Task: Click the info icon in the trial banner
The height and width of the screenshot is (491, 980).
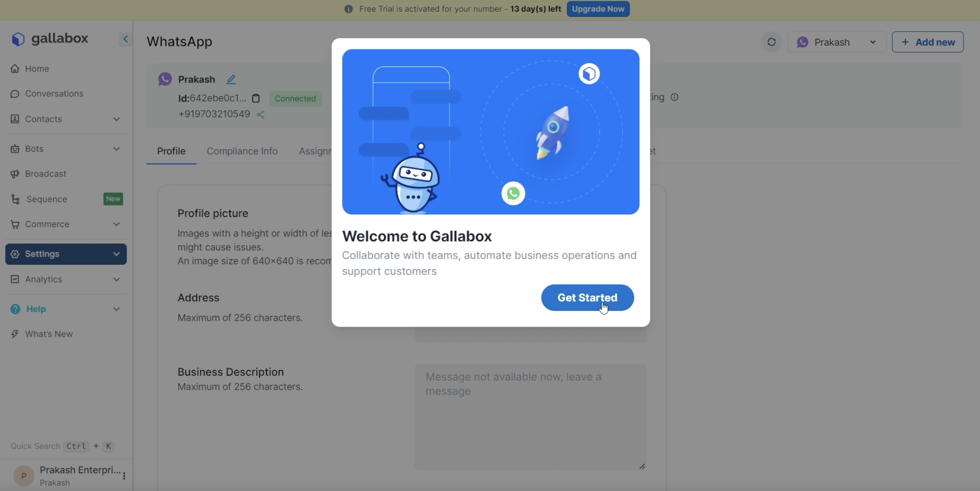Action: (x=348, y=9)
